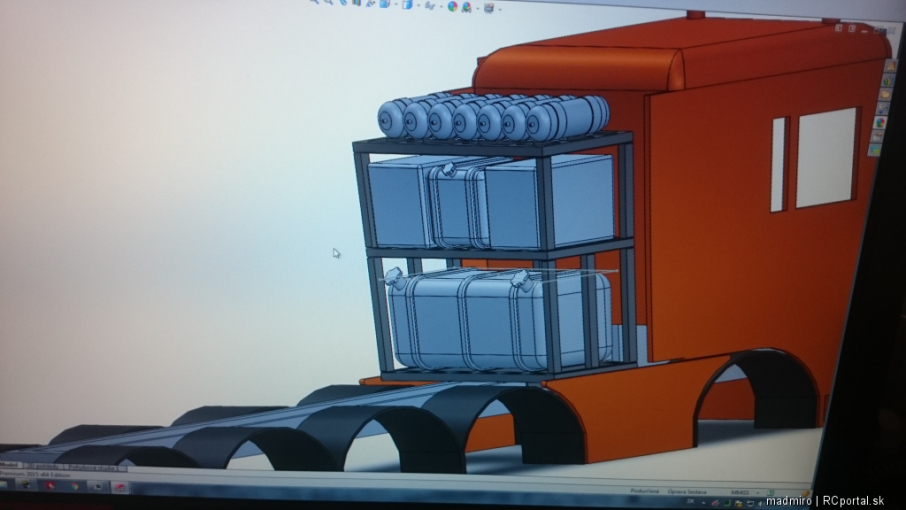
Task: Click the taskbar icon right of Chrome
Action: 98,486
